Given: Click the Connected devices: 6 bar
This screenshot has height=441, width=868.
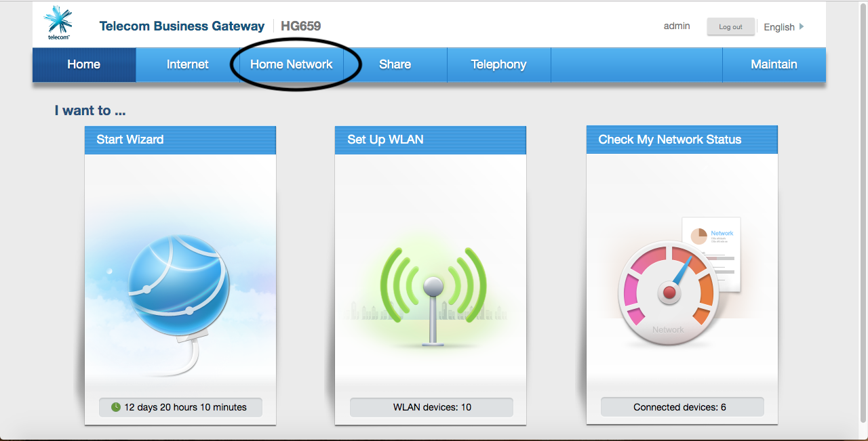Looking at the screenshot, I should coord(682,407).
